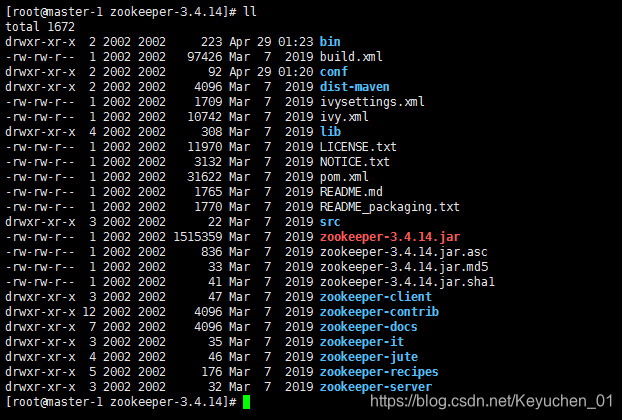Click the size 1770 on README_packaging.txt row

208,207
